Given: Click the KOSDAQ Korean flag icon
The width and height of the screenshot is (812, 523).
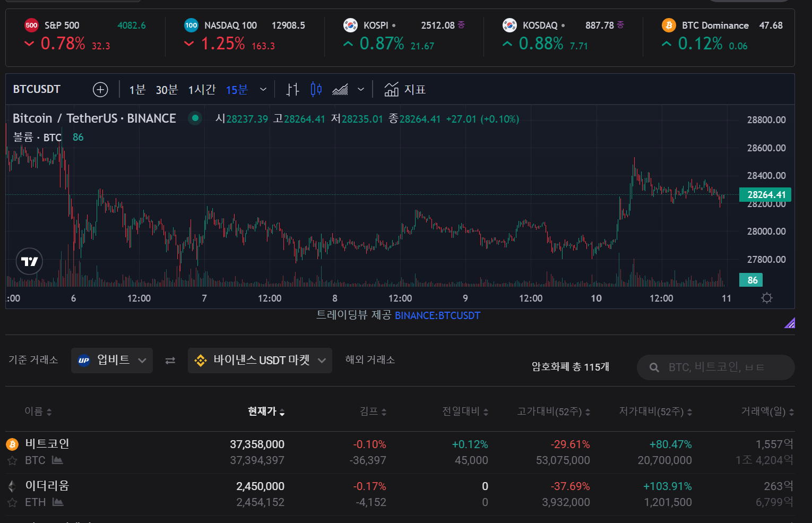Looking at the screenshot, I should click(x=509, y=25).
